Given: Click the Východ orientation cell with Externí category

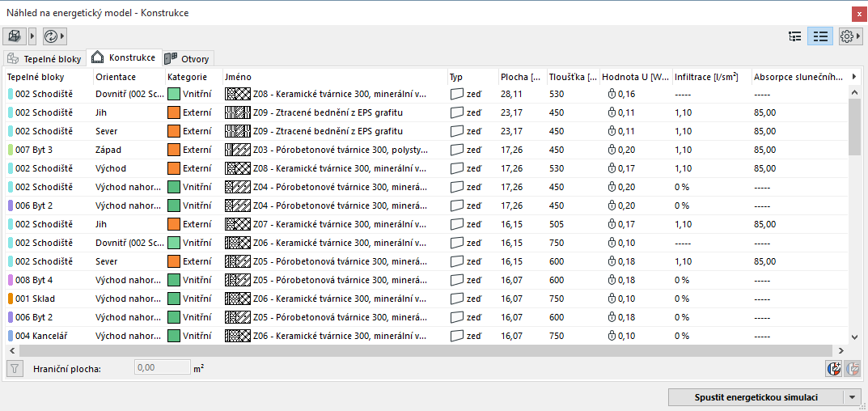Looking at the screenshot, I should (x=109, y=167).
